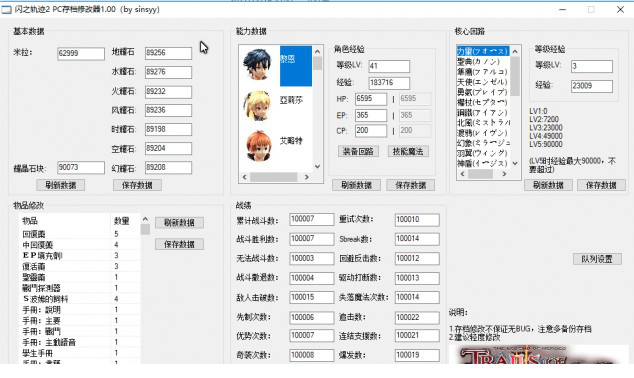Click the character list scroll right arrow
Screen dimensions: 634x378
(307, 177)
